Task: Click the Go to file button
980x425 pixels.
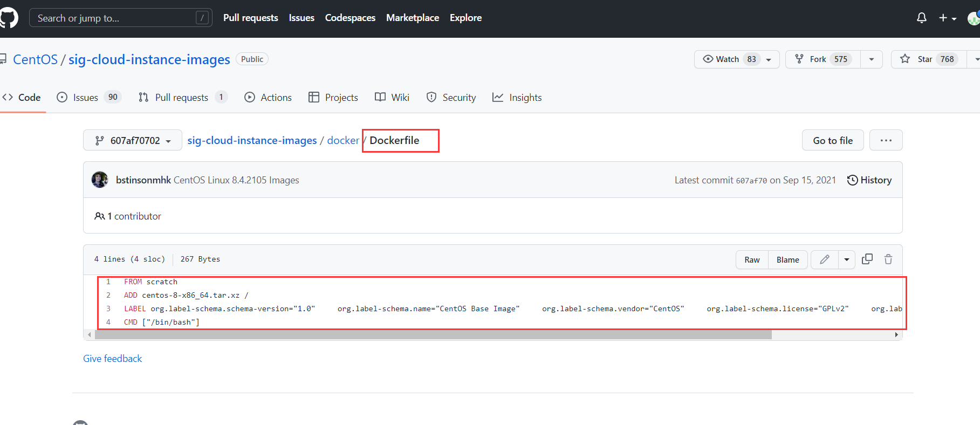Action: [x=833, y=141]
